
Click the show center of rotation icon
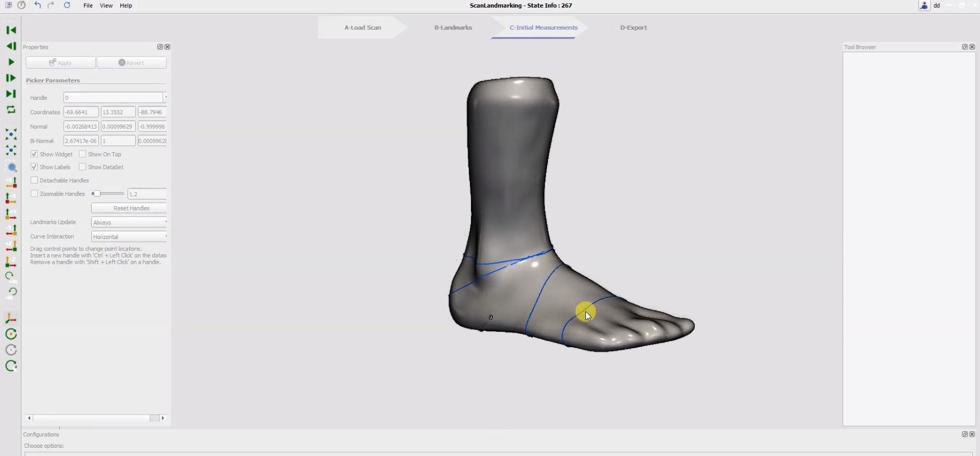point(11,334)
